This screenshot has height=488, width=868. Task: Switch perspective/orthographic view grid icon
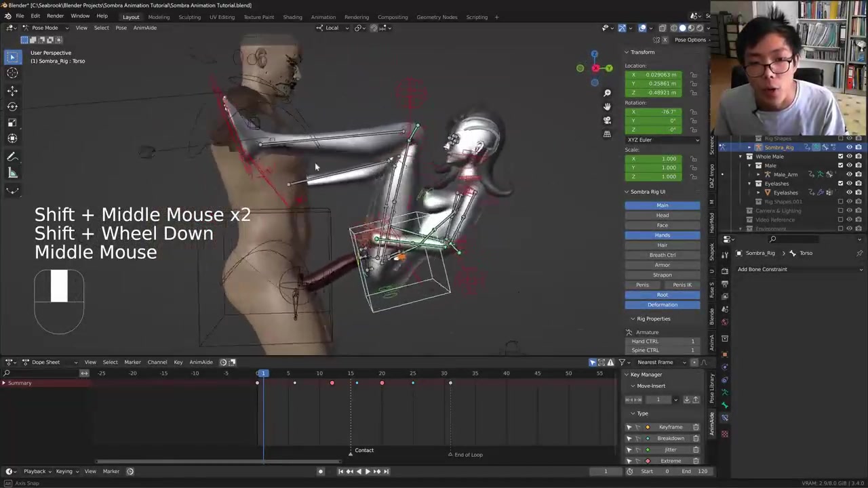607,134
